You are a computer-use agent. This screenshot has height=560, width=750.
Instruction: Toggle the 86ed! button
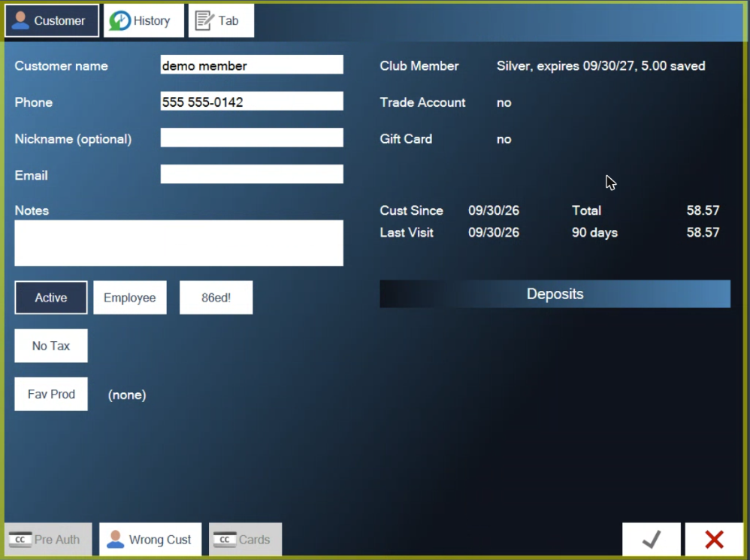[x=216, y=298]
